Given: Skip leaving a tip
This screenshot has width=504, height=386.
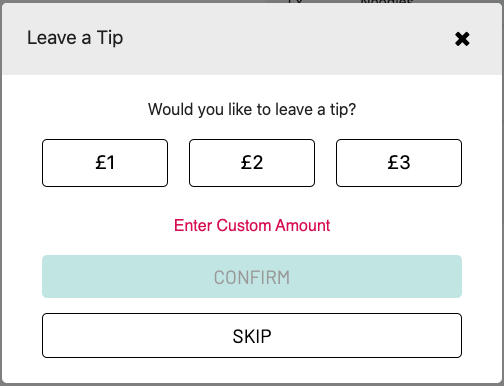Looking at the screenshot, I should [x=252, y=336].
